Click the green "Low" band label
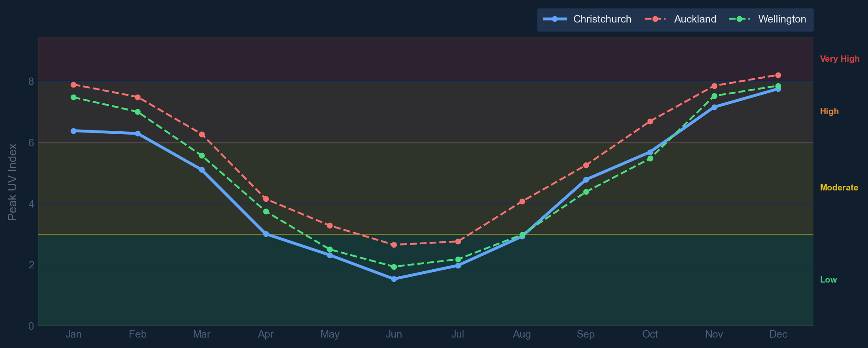 (828, 280)
